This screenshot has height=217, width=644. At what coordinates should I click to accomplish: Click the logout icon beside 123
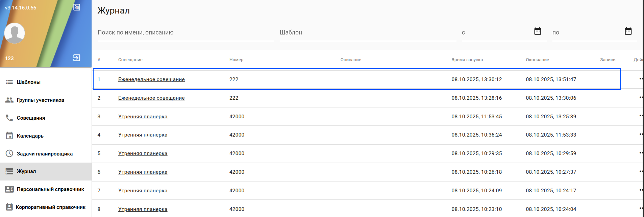click(x=77, y=58)
